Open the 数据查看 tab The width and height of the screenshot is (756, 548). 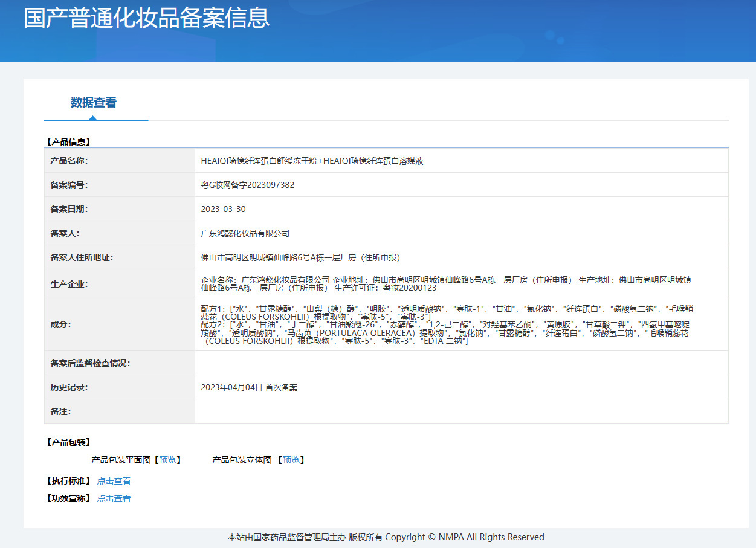[94, 103]
